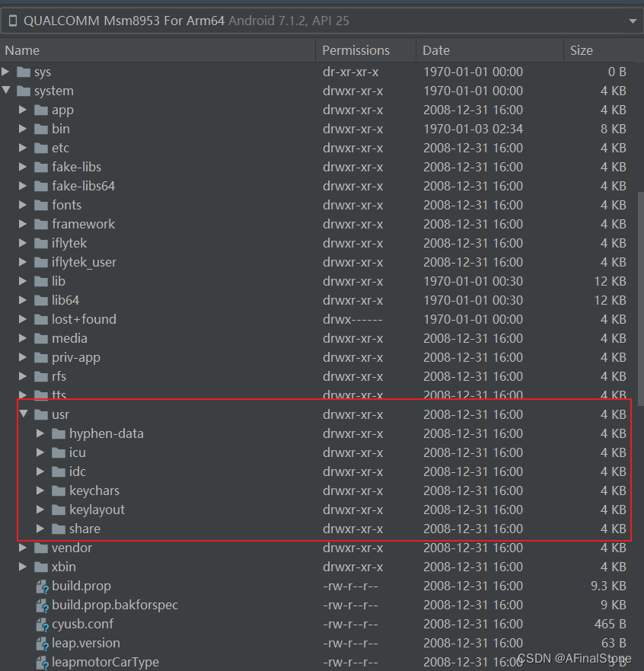Screen dimensions: 644x671
Task: Click the cyusb.conf file icon
Action: [42, 625]
